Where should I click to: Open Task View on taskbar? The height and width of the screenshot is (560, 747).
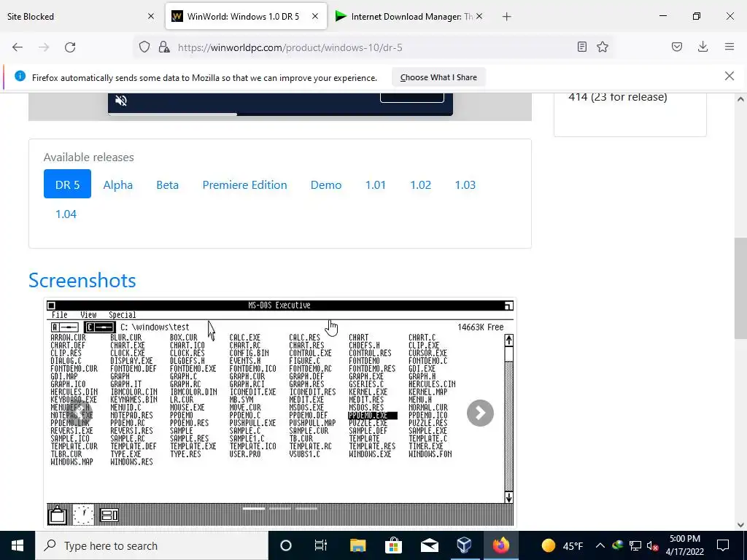click(321, 545)
